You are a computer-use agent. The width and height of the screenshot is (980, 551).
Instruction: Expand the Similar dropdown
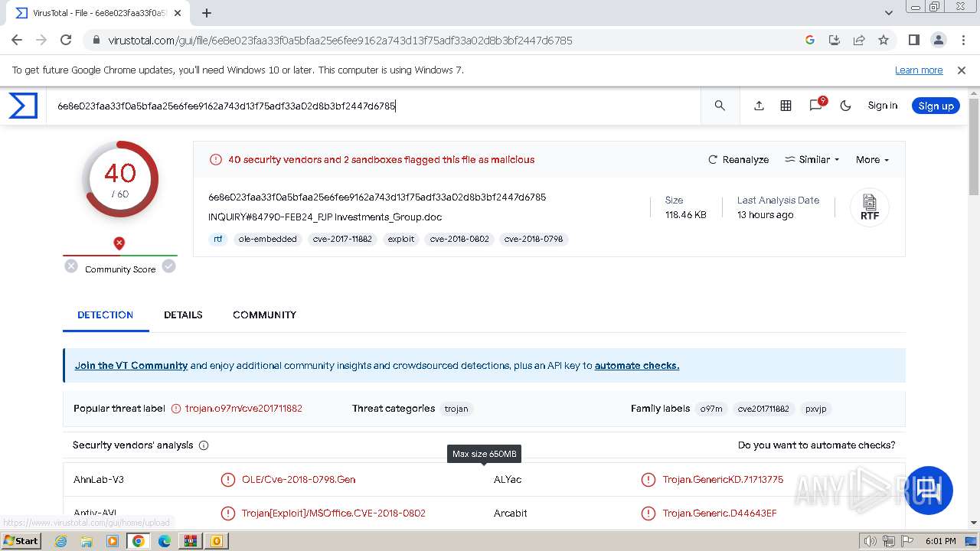812,160
